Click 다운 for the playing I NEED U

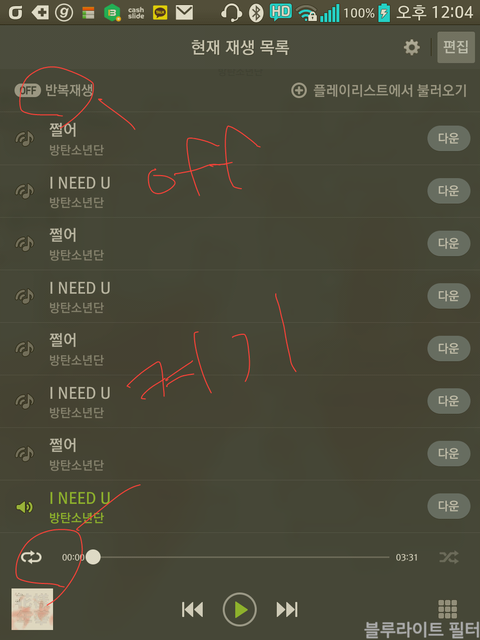[449, 506]
